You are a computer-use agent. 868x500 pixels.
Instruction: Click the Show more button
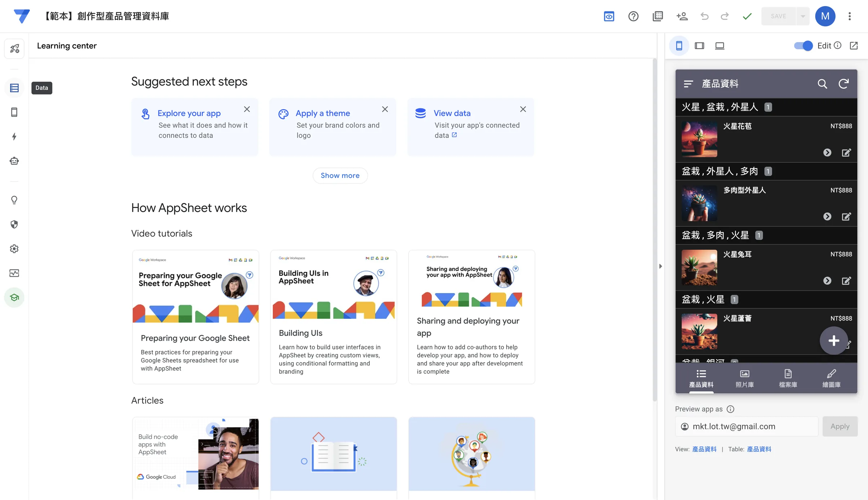340,175
